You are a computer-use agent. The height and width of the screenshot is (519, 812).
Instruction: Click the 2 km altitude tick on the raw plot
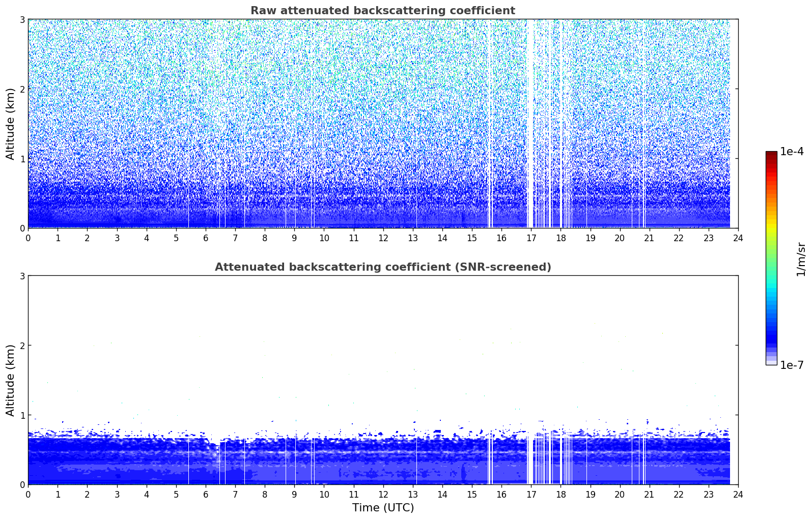pos(22,89)
